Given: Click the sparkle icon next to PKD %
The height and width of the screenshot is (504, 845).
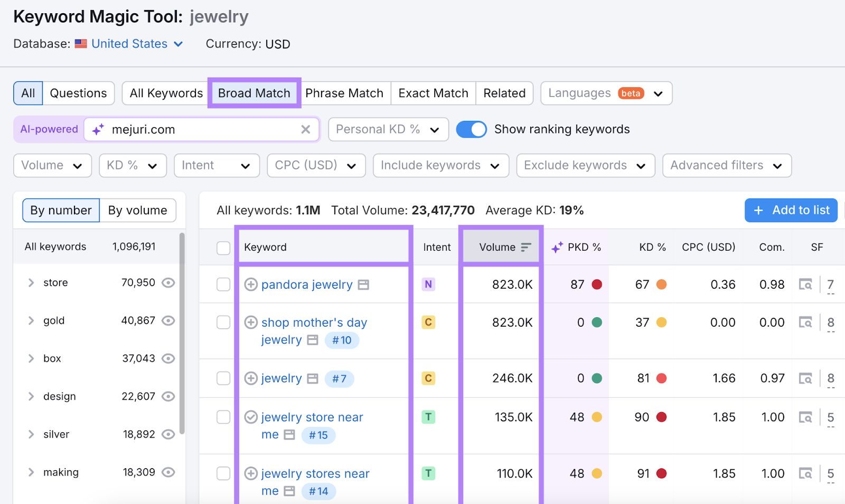Looking at the screenshot, I should (x=556, y=246).
